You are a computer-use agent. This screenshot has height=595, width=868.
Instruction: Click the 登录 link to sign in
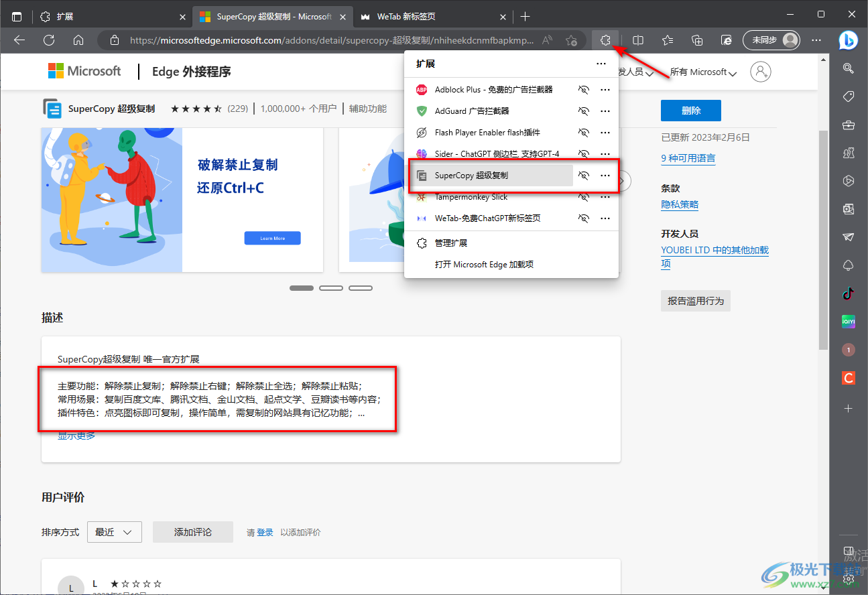click(x=265, y=533)
